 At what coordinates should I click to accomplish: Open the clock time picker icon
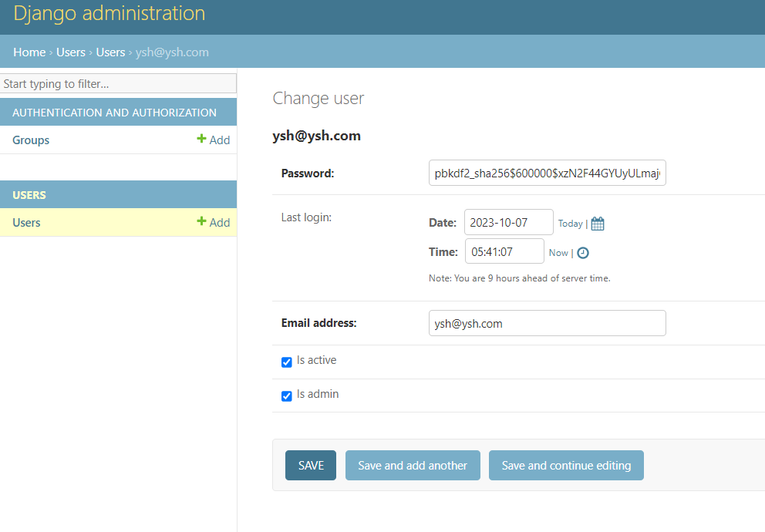pyautogui.click(x=582, y=253)
